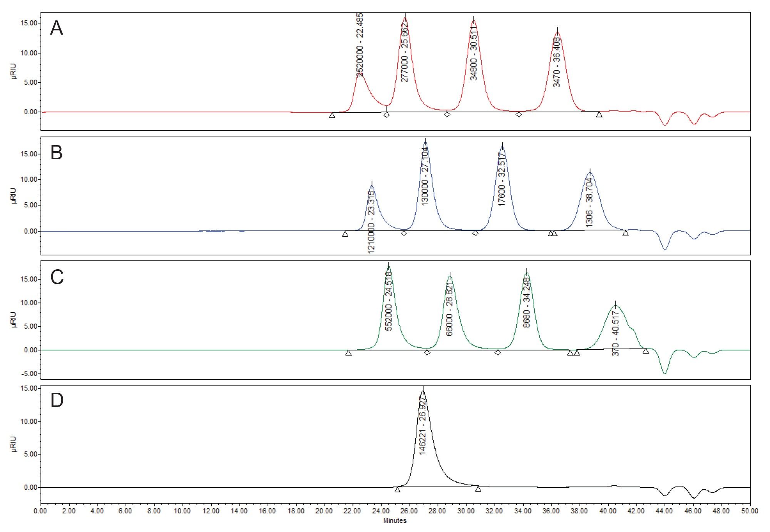The image size is (770, 532).
Task: Select peak label 130000 - 27.104 in panel B
Action: pos(424,177)
